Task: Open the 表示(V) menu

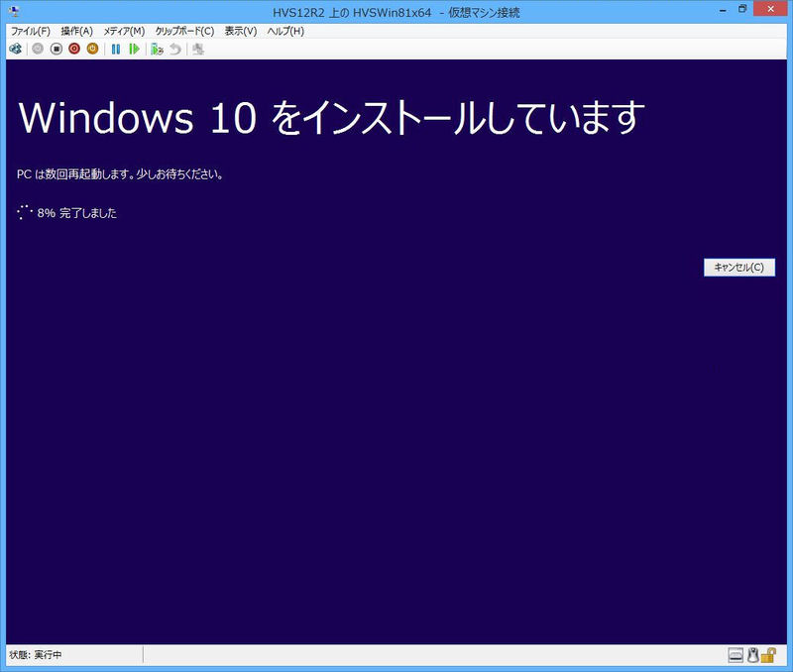Action: (x=241, y=32)
